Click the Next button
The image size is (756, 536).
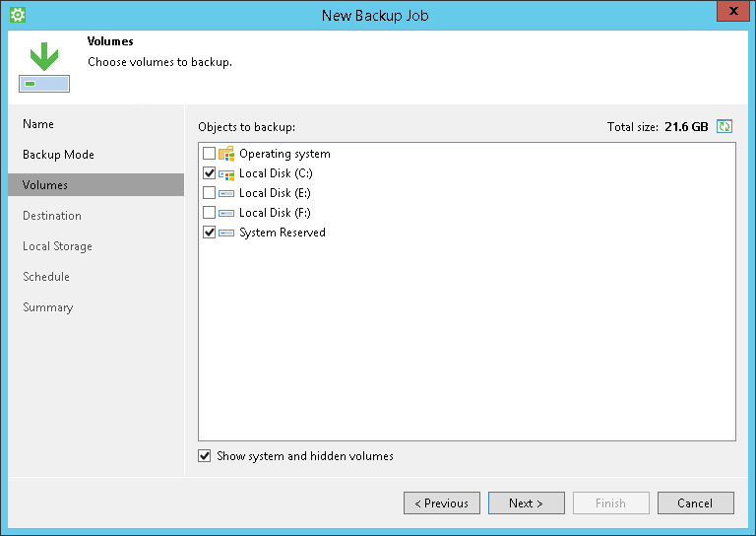tap(527, 503)
